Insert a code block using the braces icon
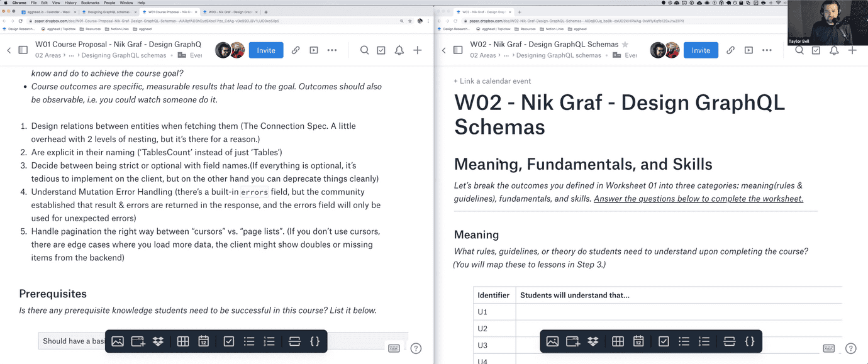 coord(314,341)
